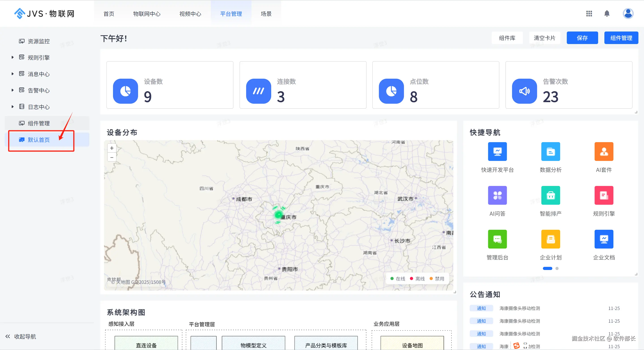Image resolution: width=644 pixels, height=350 pixels.
Task: Open the apps grid icon in header
Action: [589, 13]
